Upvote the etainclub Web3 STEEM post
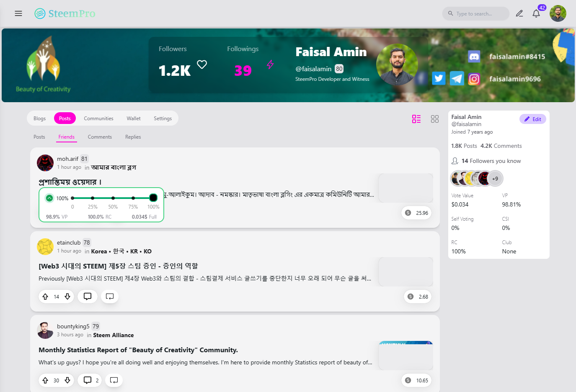576x392 pixels. click(45, 297)
